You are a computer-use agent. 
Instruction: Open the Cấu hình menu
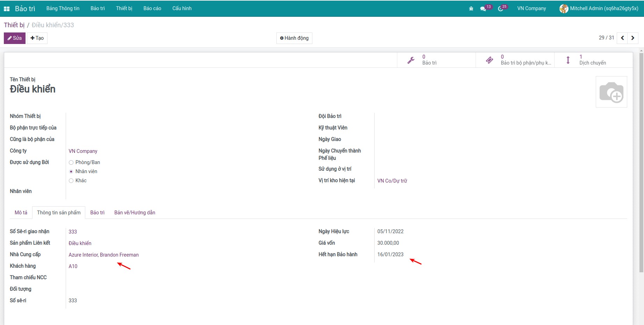182,8
